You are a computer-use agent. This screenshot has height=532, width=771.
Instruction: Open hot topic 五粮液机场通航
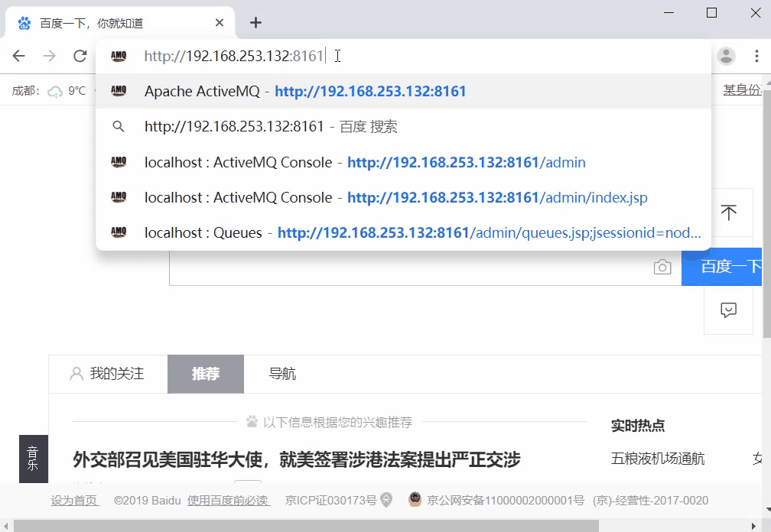(x=658, y=459)
